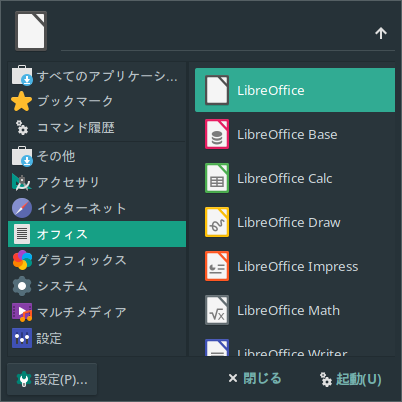Screen dimensions: 402x402
Task: Click the LibreOffice start center icon in list
Action: (x=217, y=90)
